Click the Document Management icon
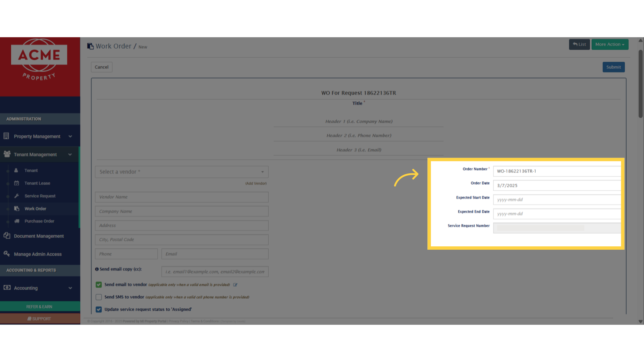Viewport: 644px width, 362px height. click(7, 236)
